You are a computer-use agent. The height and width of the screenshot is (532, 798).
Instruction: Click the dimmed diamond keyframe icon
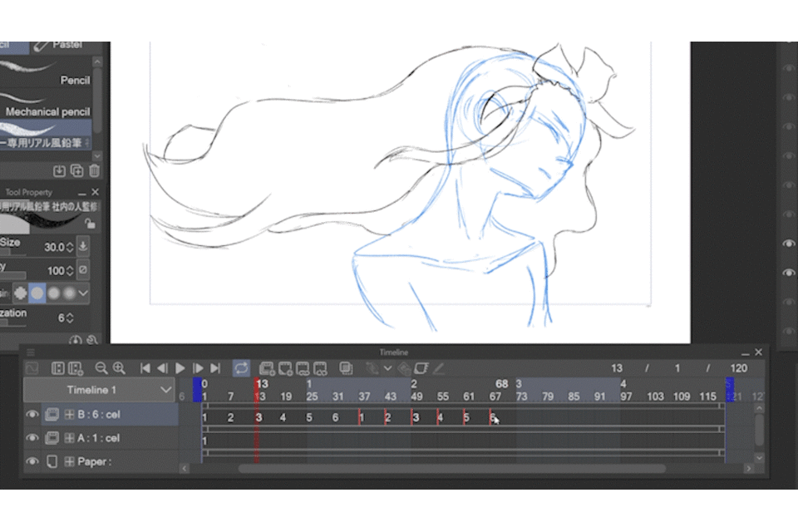(404, 368)
